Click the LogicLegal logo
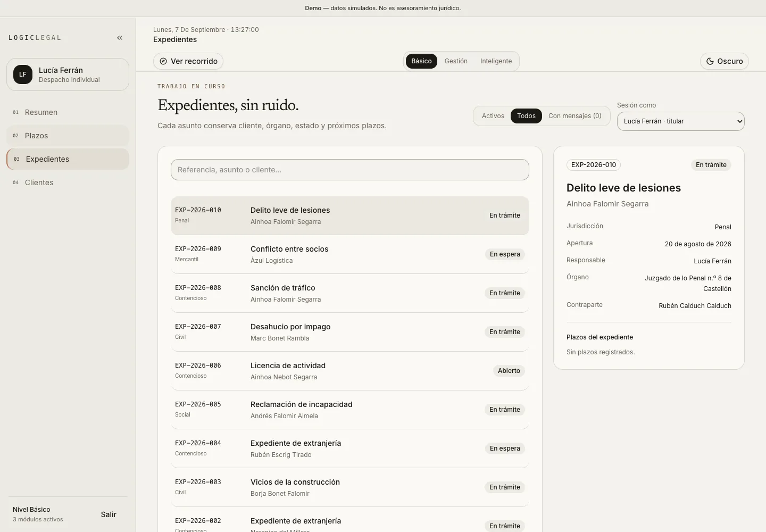766x532 pixels. pyautogui.click(x=35, y=38)
